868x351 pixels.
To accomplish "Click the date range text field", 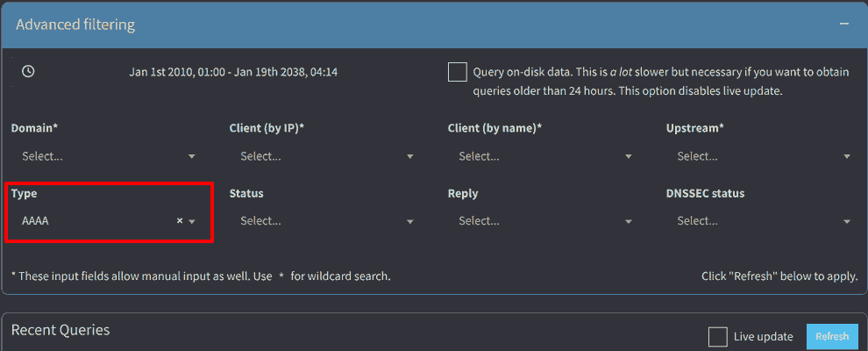I will click(x=233, y=72).
